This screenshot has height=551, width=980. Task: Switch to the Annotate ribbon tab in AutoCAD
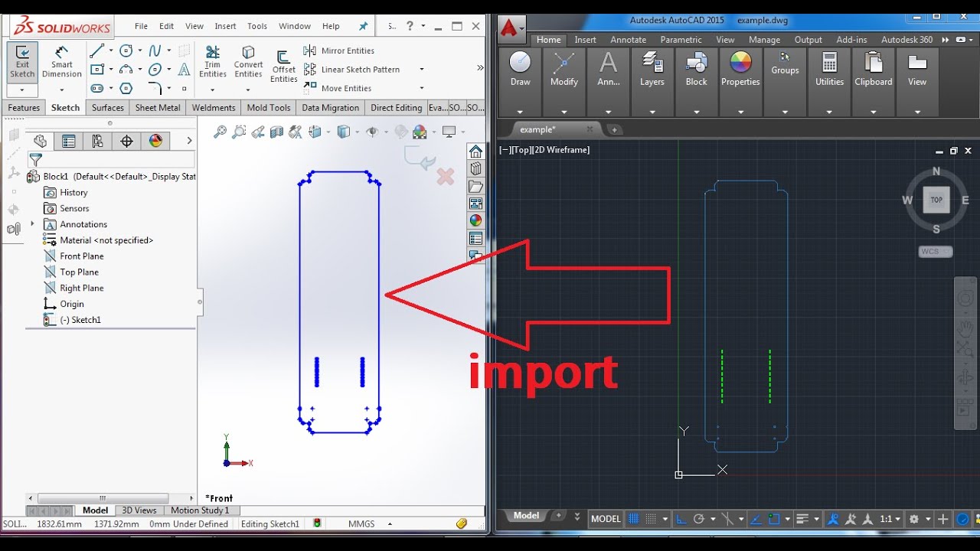tap(628, 40)
